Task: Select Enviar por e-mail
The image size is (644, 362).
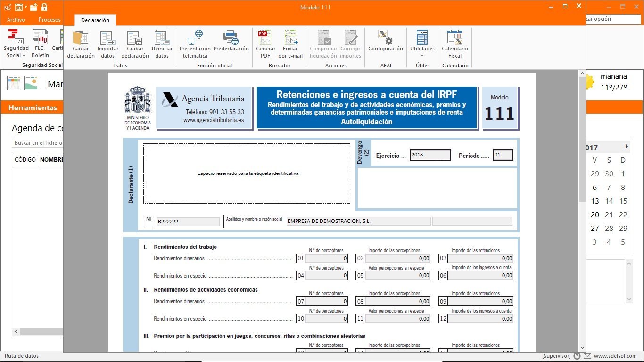Action: pos(290,44)
